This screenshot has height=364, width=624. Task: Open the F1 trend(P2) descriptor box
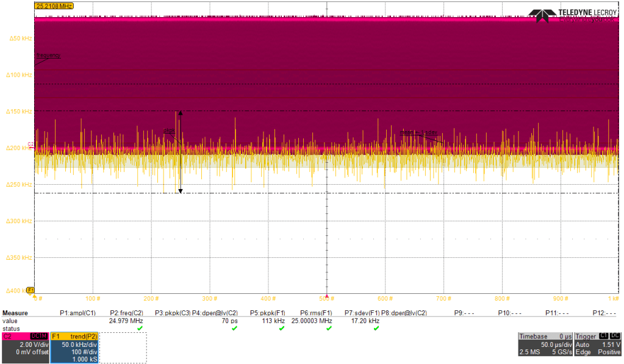coord(74,348)
